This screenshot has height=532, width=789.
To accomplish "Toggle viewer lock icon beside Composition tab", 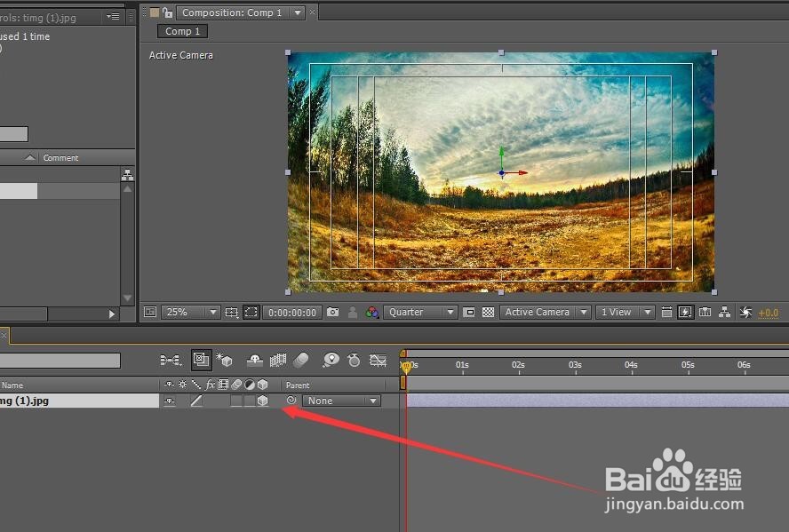I will [x=168, y=12].
